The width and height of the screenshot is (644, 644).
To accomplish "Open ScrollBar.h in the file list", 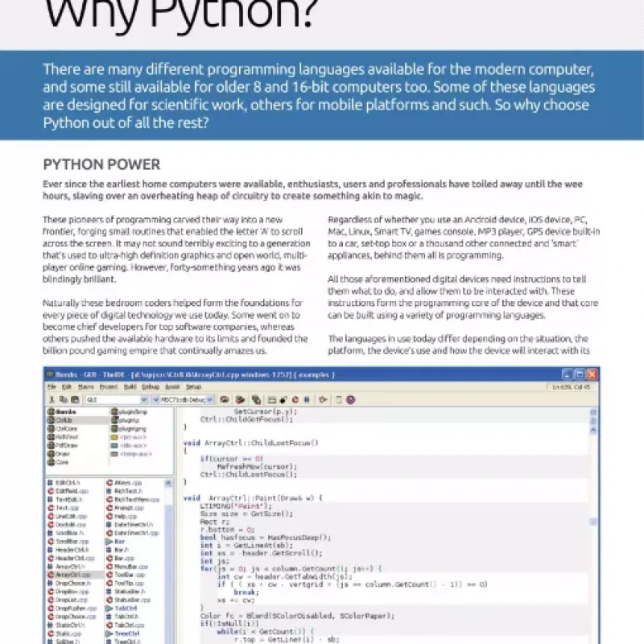I will pyautogui.click(x=65, y=533).
